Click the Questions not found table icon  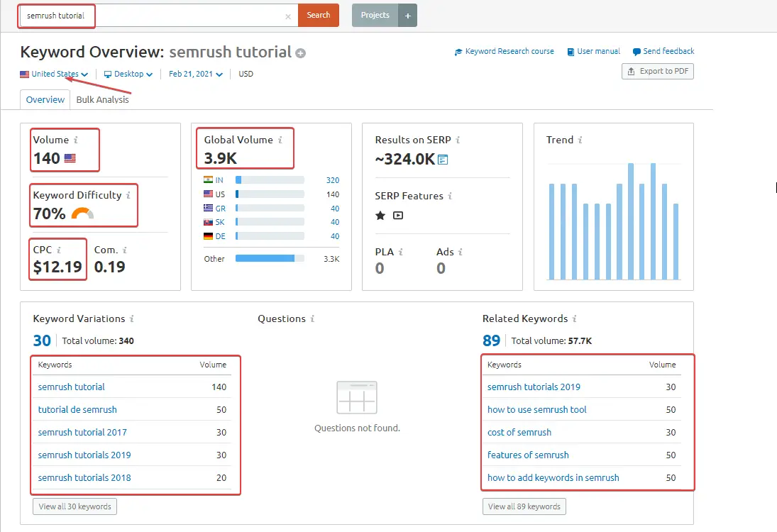[357, 397]
